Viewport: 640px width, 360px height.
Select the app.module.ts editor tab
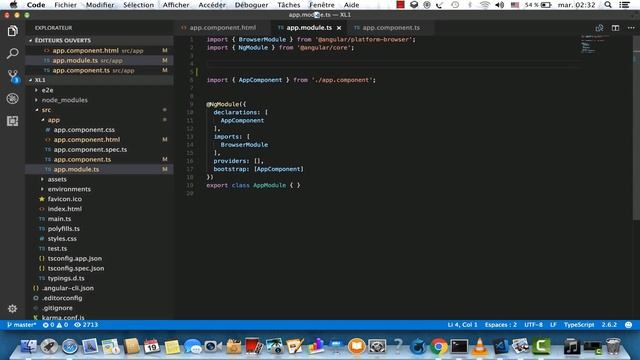(309, 28)
